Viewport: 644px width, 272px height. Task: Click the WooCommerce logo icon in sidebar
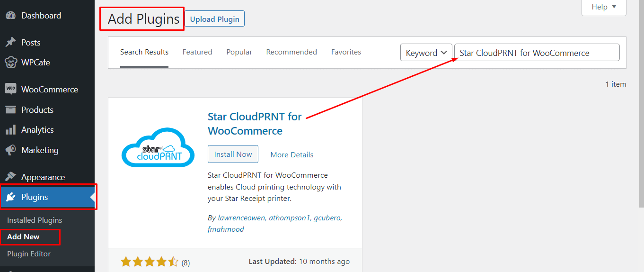coord(10,89)
